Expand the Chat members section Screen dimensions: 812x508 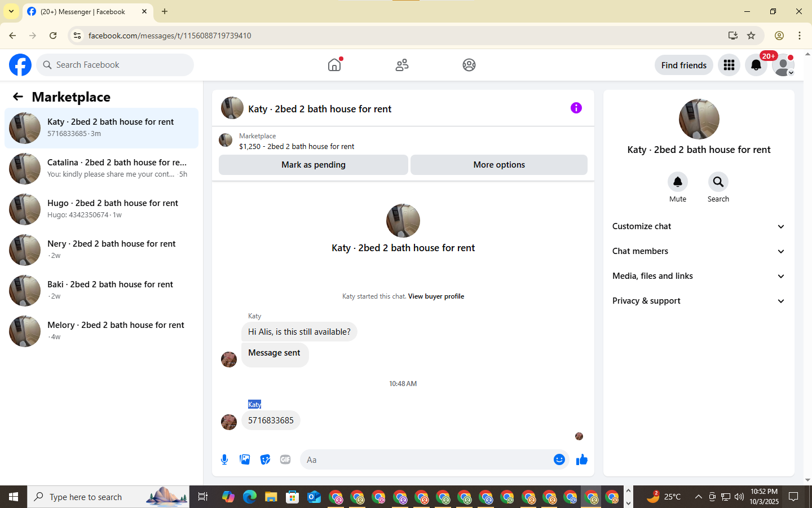click(699, 251)
